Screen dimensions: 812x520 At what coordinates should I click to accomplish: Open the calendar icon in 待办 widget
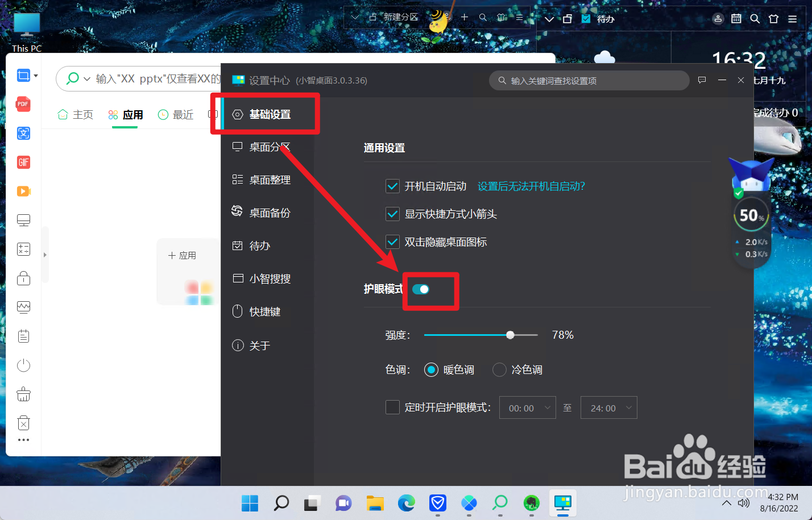[736, 19]
